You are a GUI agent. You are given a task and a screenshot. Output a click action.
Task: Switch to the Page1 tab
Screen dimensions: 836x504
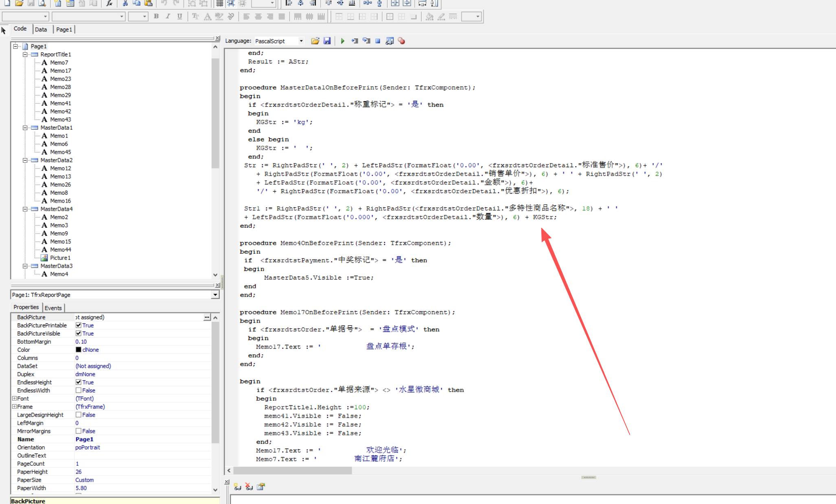click(x=64, y=30)
